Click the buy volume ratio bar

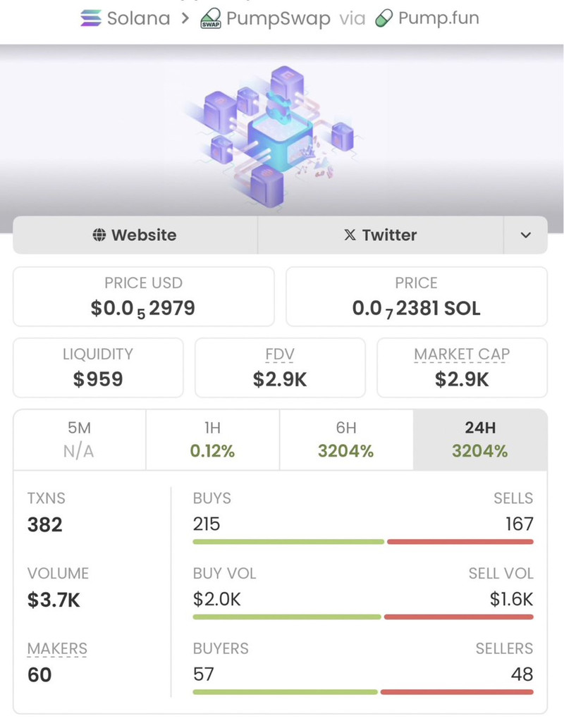(362, 617)
